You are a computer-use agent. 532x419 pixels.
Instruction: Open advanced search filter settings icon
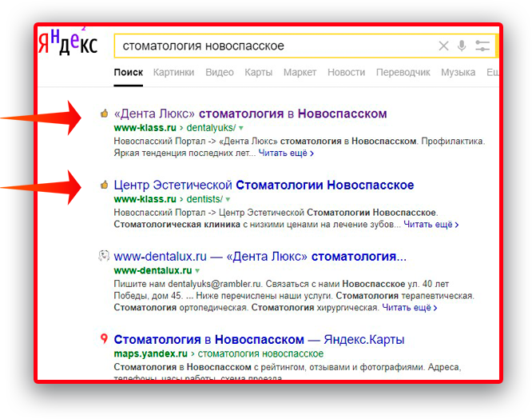[482, 46]
